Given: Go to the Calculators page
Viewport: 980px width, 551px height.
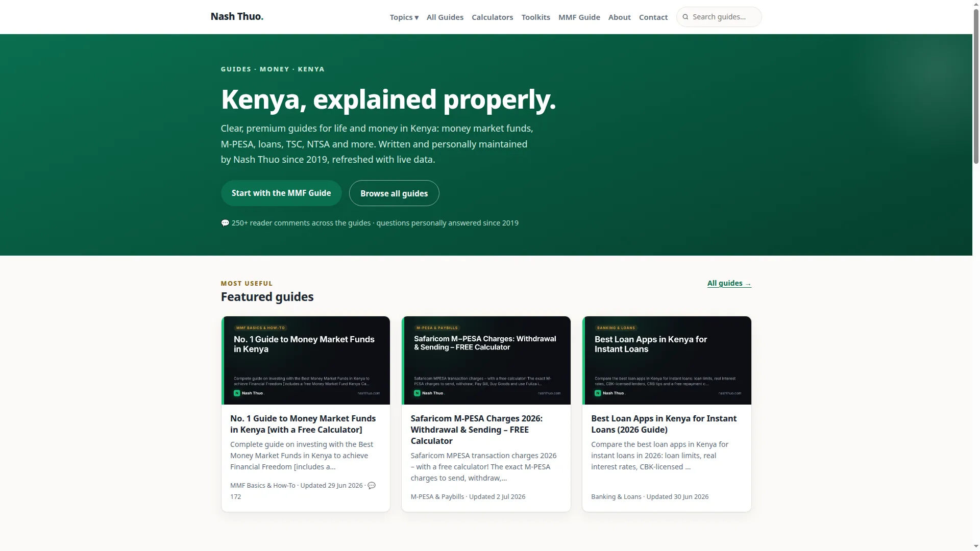Looking at the screenshot, I should [492, 17].
